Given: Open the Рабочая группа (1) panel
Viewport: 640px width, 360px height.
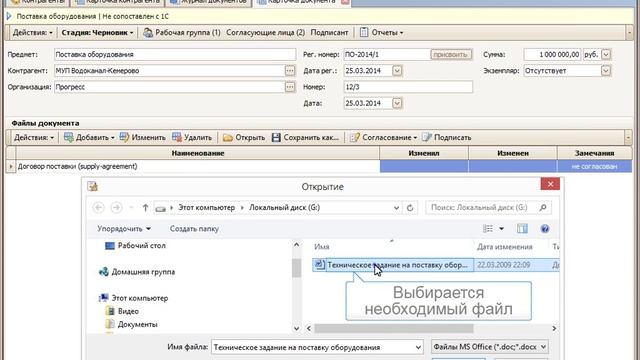Looking at the screenshot, I should coord(182,32).
